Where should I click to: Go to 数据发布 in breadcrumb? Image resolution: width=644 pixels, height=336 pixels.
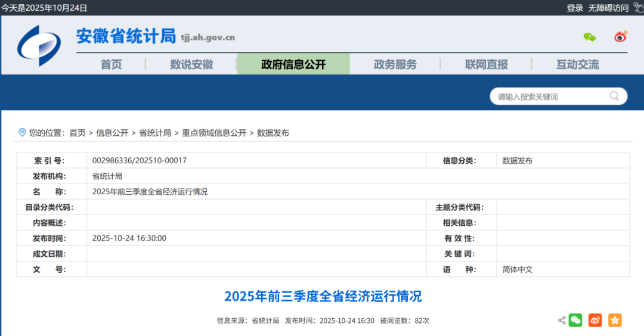coord(273,133)
